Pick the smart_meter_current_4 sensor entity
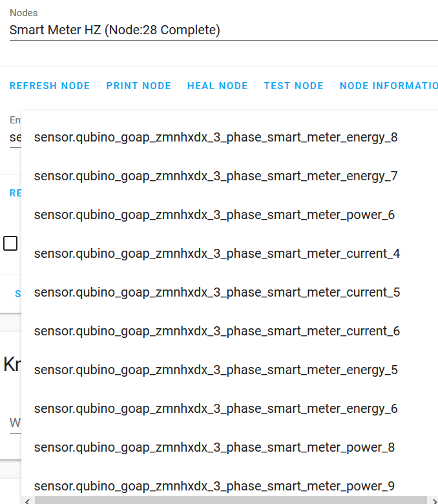 click(x=217, y=253)
